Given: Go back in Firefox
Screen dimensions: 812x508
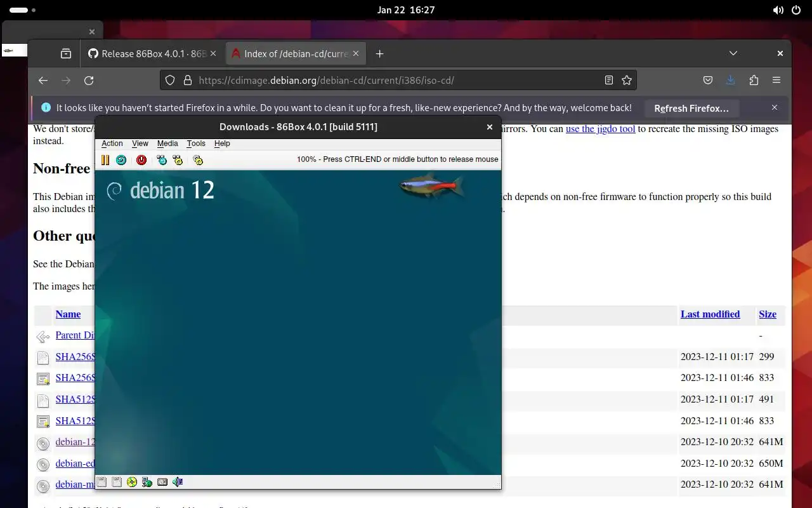Looking at the screenshot, I should (x=43, y=80).
